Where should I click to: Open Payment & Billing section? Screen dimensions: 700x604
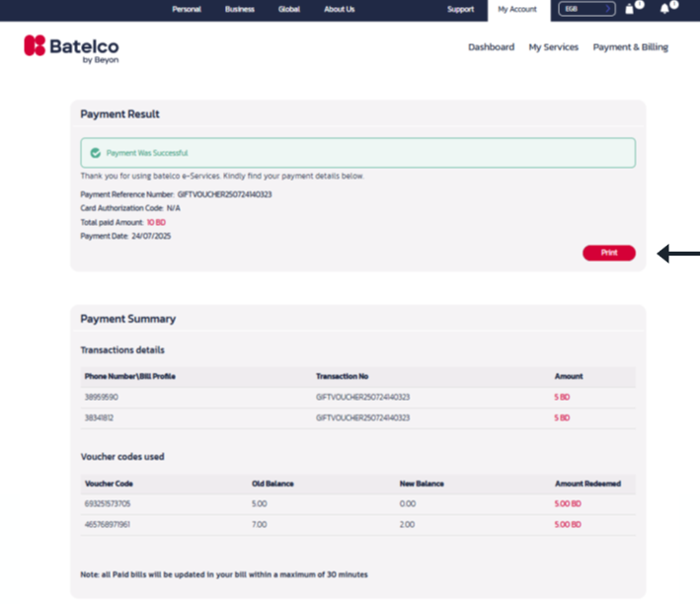[x=630, y=47]
